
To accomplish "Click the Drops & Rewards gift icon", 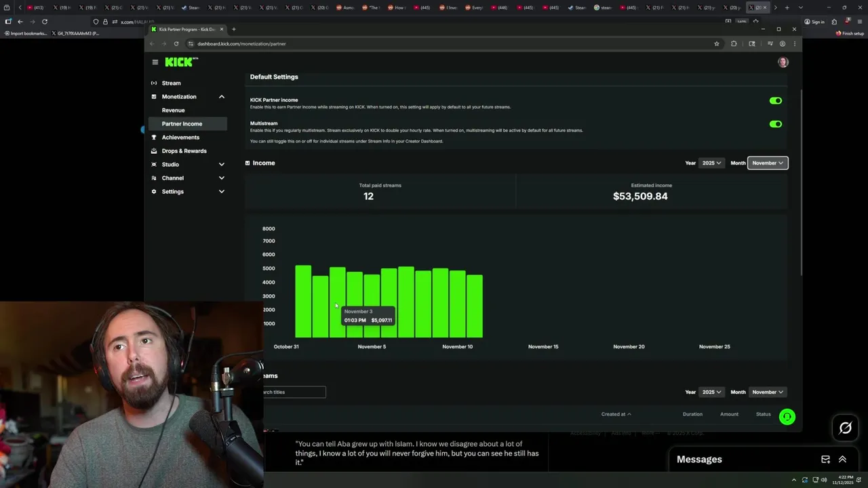I will click(154, 150).
